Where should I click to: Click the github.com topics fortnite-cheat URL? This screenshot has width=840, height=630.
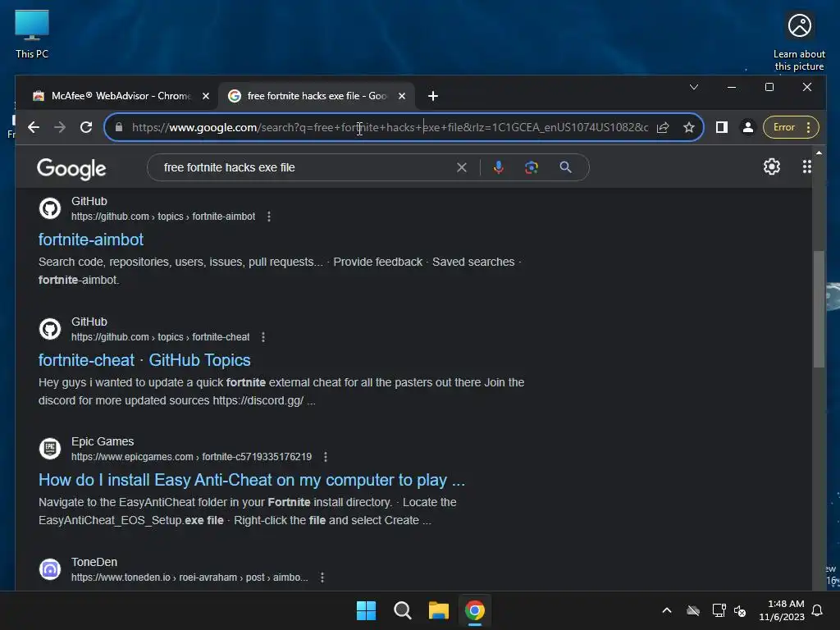pos(161,337)
